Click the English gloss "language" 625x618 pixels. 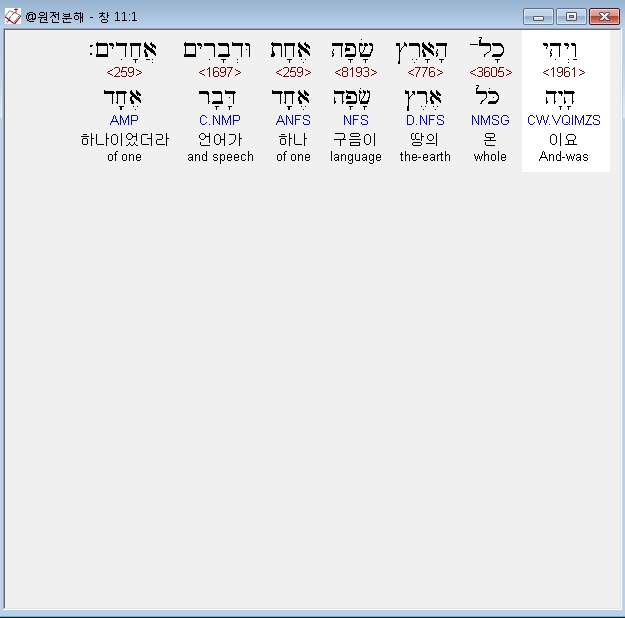click(x=356, y=157)
